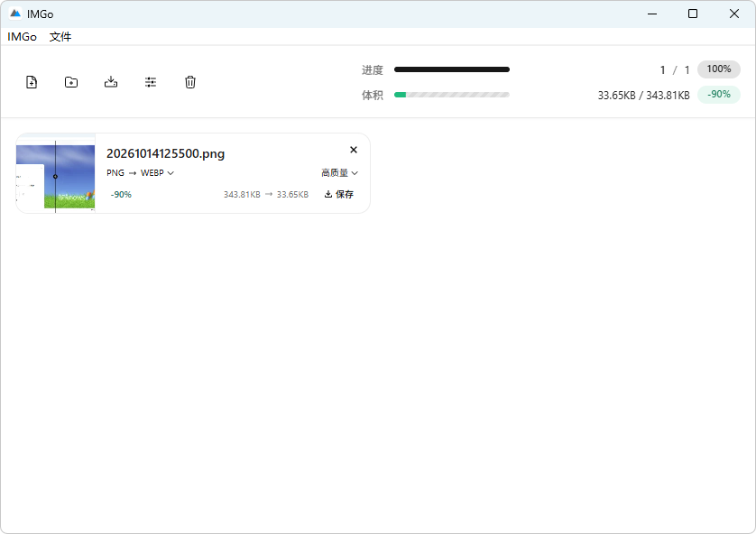This screenshot has width=756, height=534.
Task: Click the -90% reduction on the file card
Action: tap(121, 194)
